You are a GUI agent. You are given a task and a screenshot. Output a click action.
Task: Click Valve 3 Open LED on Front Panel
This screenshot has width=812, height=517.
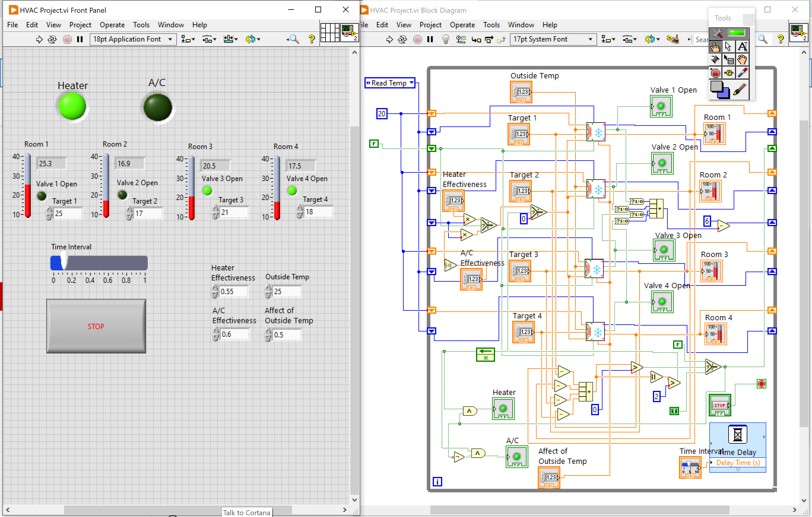(x=207, y=191)
